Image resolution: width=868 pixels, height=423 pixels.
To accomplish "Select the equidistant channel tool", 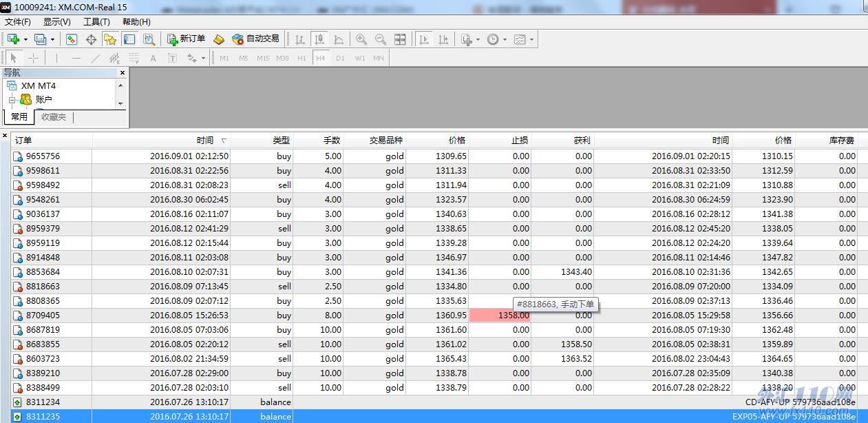I will tap(114, 58).
